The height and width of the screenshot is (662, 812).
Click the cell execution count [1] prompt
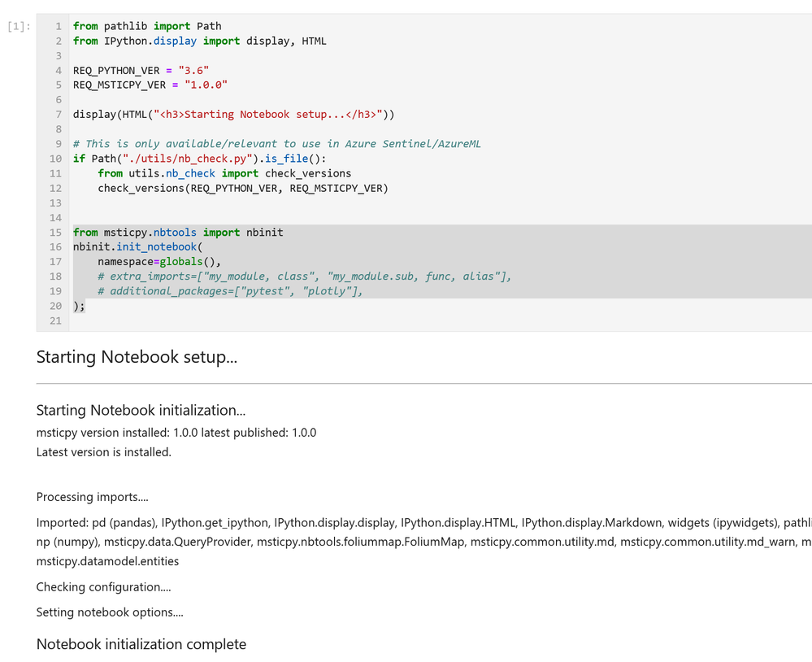tap(18, 25)
